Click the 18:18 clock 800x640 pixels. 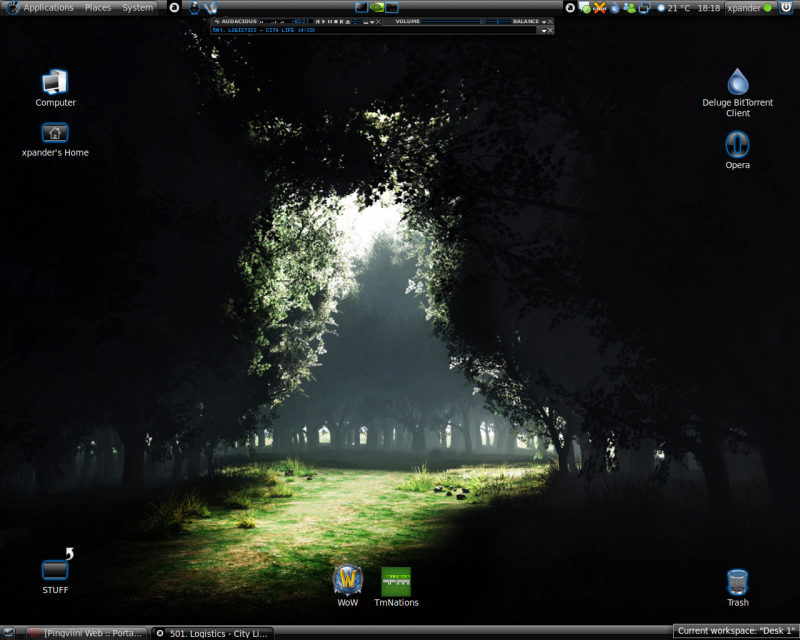709,8
